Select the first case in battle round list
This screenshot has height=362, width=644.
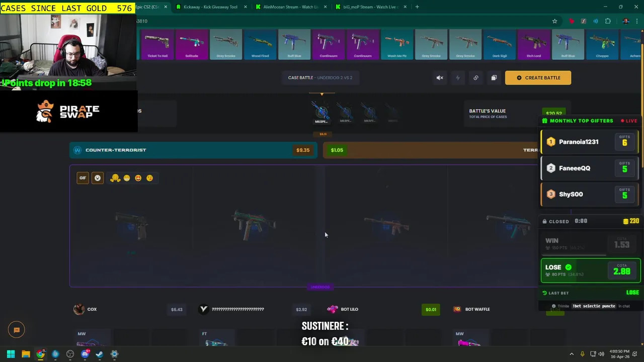(x=321, y=112)
